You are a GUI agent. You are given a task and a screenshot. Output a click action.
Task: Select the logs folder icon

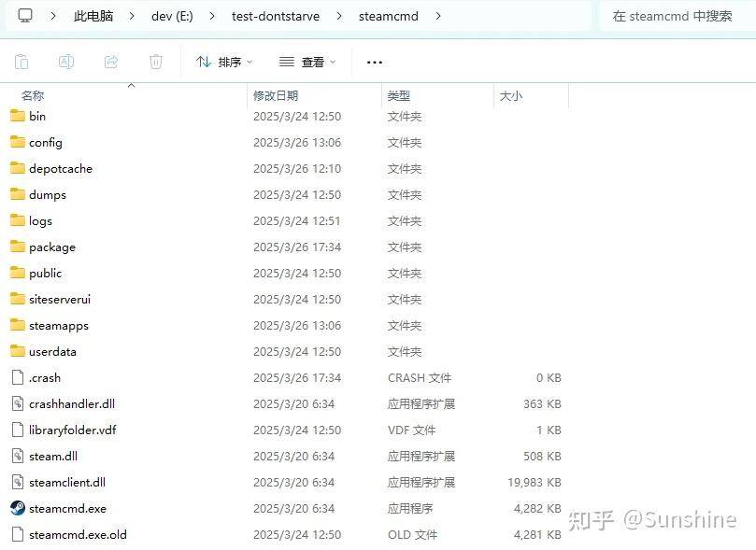(18, 220)
